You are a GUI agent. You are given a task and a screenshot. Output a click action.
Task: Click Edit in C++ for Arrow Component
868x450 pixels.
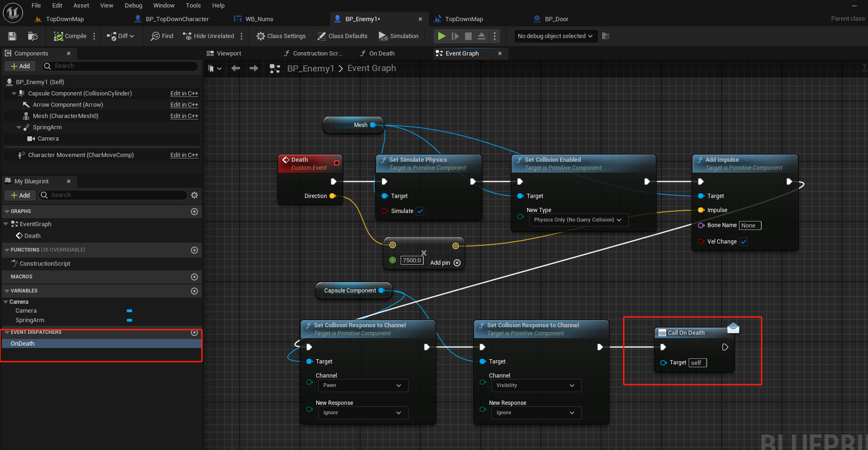click(184, 105)
